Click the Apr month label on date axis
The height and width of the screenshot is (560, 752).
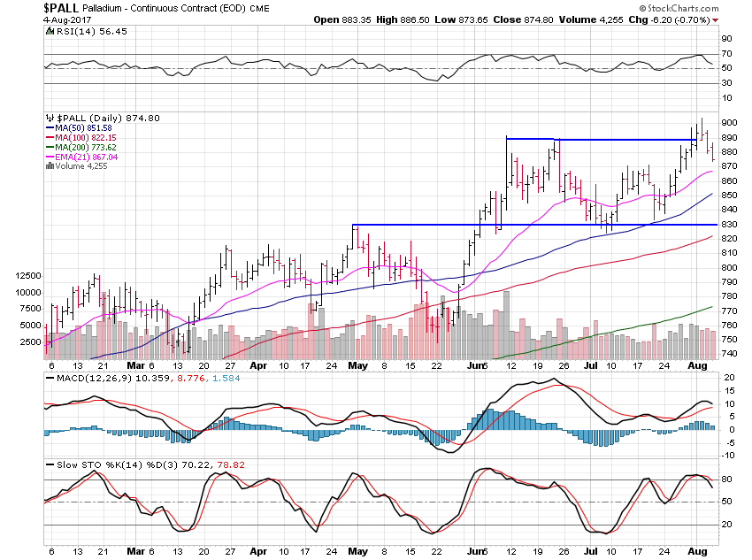(x=259, y=364)
